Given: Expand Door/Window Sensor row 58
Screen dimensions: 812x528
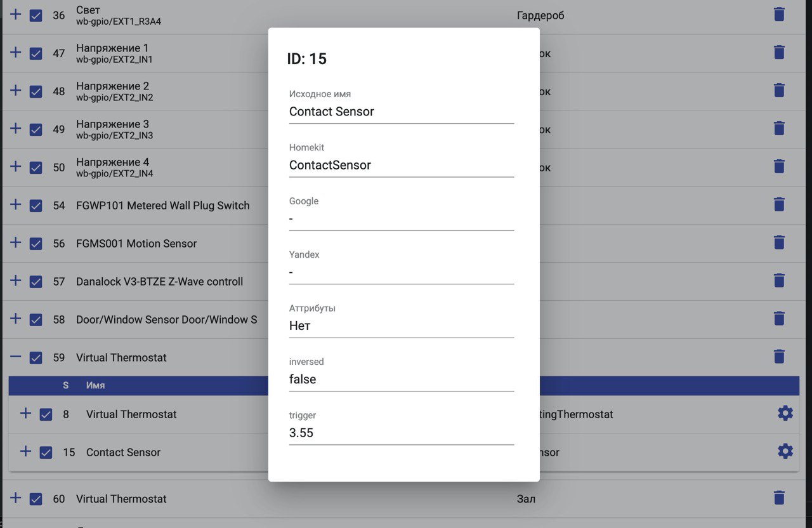Looking at the screenshot, I should point(16,319).
